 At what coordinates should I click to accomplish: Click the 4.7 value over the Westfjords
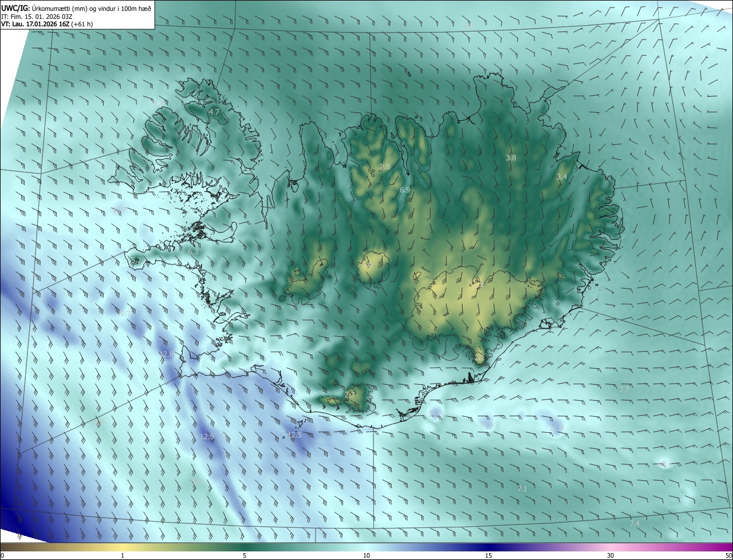click(x=215, y=112)
